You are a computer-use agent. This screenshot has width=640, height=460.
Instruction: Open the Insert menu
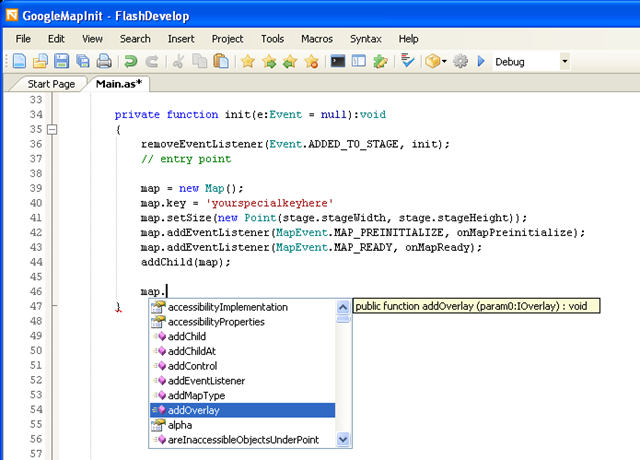point(181,39)
